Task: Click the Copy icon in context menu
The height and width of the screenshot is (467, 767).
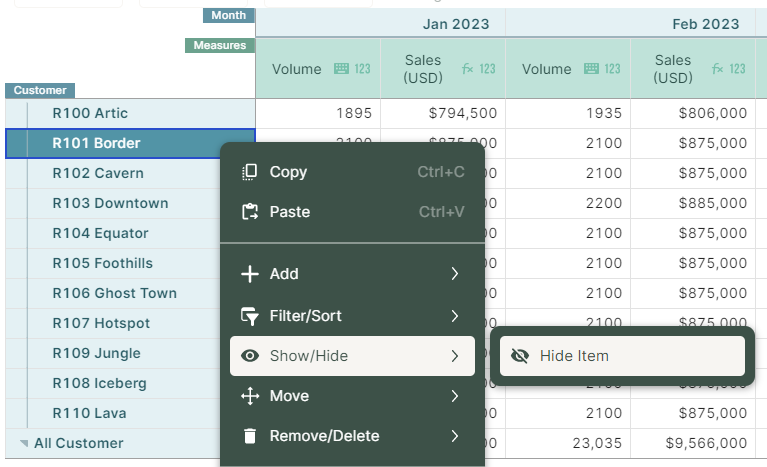Action: click(x=249, y=172)
